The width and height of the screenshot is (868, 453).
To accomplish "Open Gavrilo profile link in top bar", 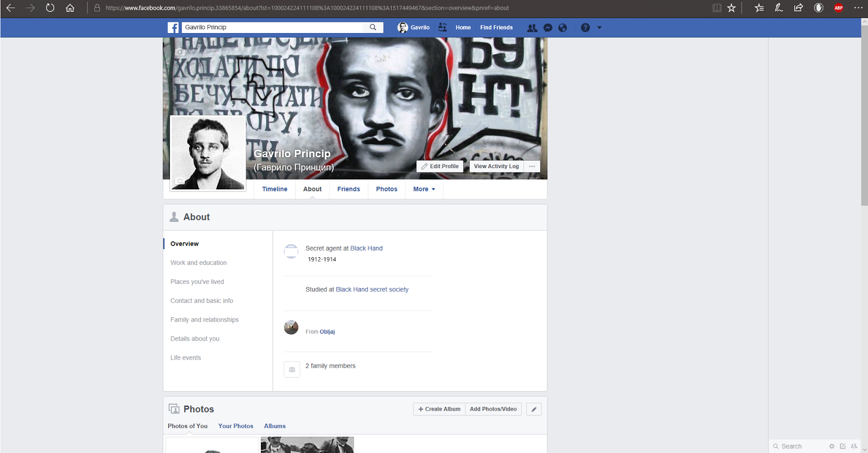I will (x=414, y=28).
